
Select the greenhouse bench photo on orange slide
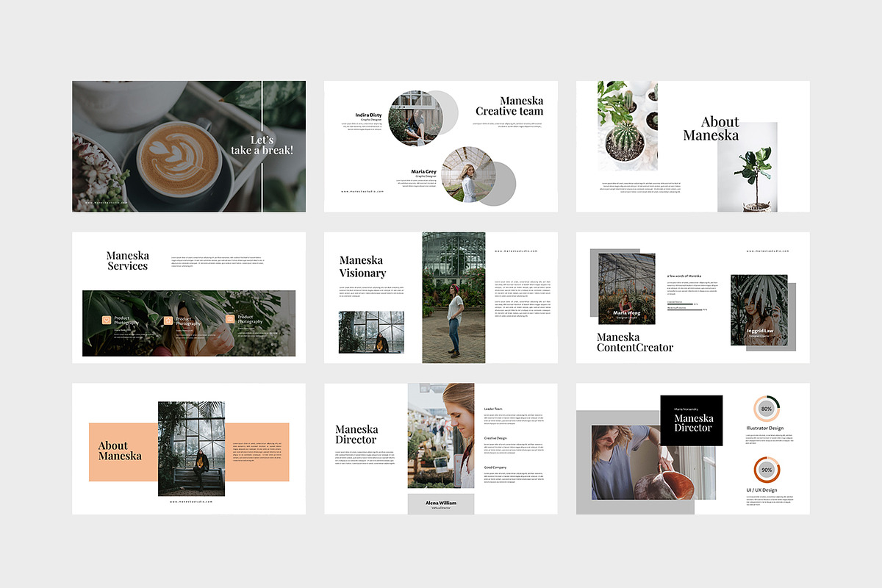[191, 448]
